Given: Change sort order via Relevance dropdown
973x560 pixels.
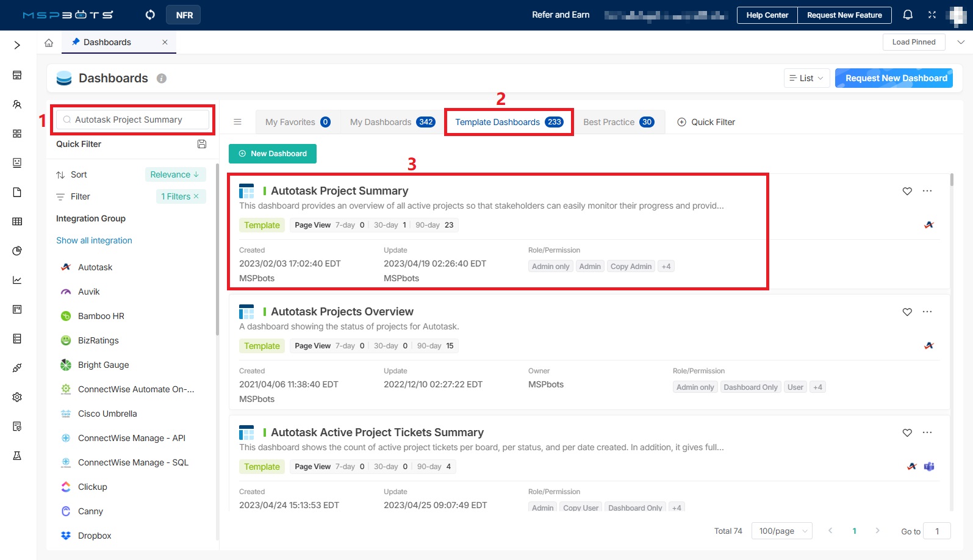Looking at the screenshot, I should 175,174.
